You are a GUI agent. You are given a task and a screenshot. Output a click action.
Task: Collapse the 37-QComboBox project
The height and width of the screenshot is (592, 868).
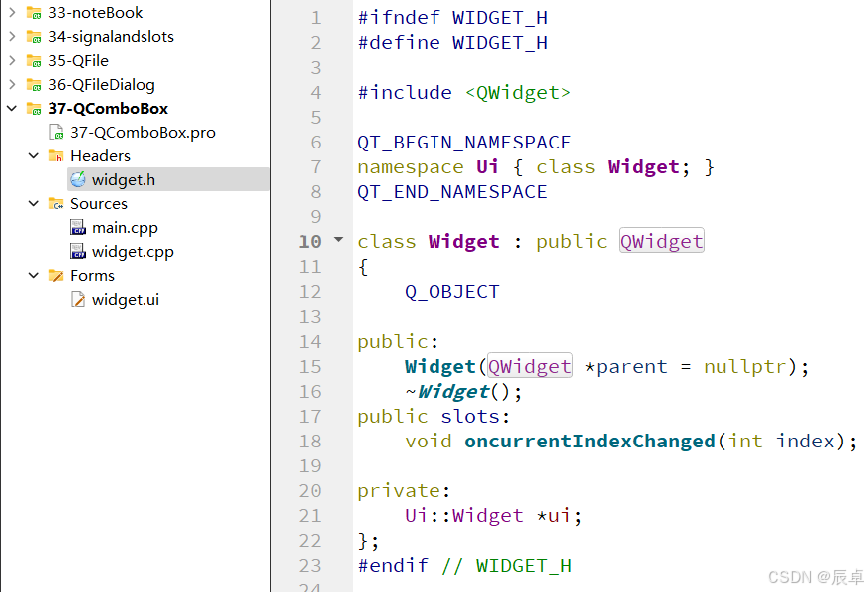coord(12,108)
